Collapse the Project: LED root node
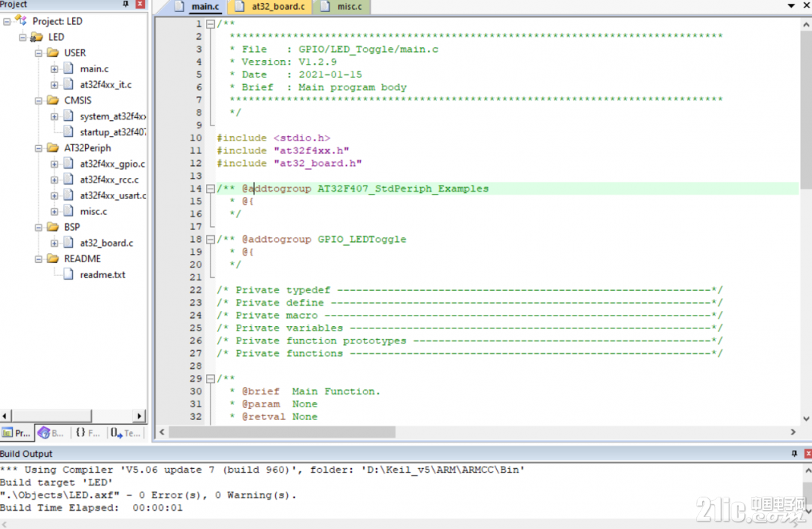 [x=7, y=21]
